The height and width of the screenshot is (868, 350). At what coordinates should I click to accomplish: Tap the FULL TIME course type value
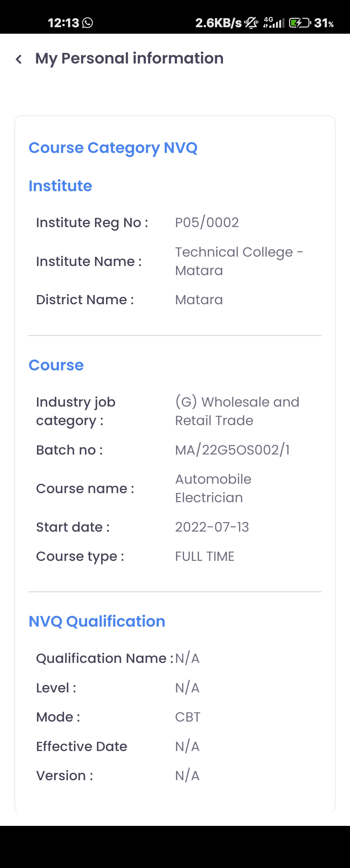[x=205, y=556]
